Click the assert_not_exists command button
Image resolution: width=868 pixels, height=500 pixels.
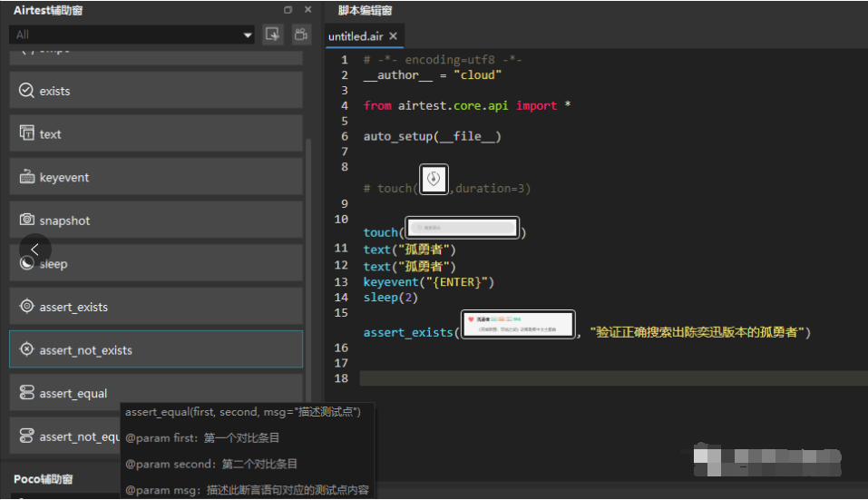click(156, 349)
